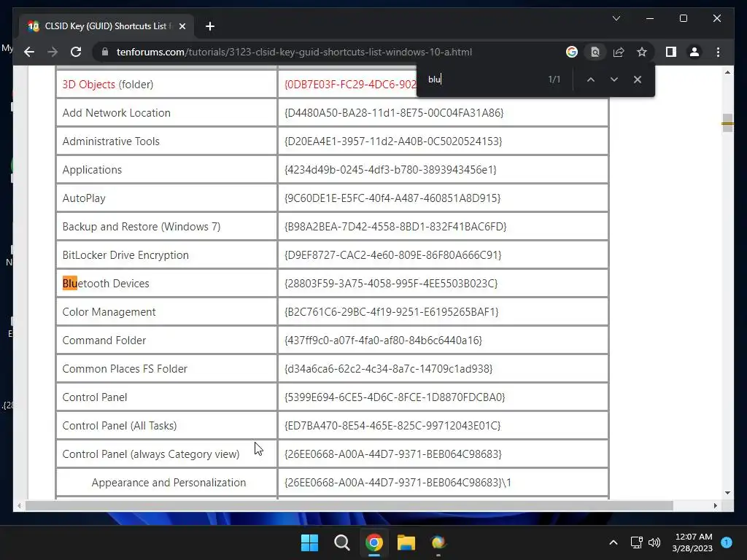Jump to previous find result
Screen dimensions: 747x560
(x=590, y=79)
